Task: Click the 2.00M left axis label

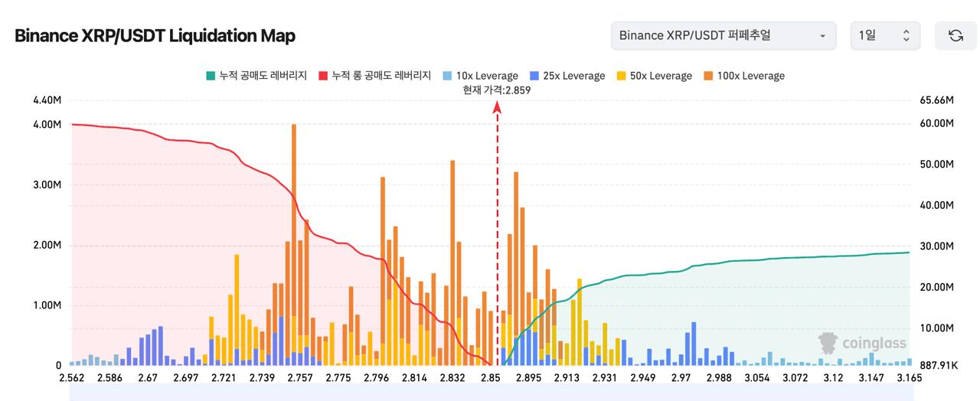Action: [47, 245]
